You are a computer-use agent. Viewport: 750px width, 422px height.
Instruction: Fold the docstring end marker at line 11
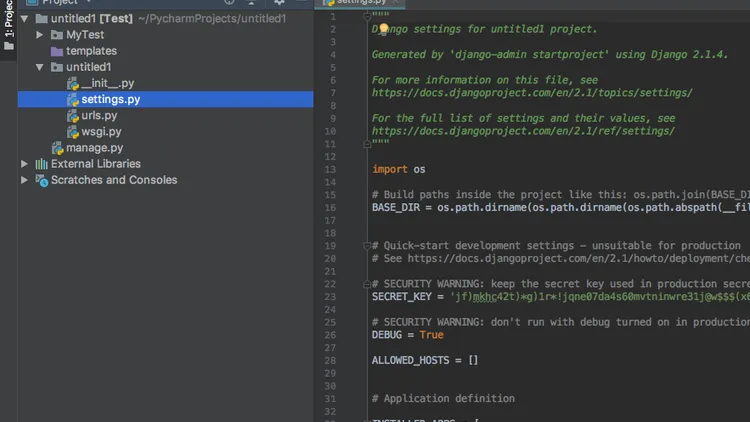(x=367, y=144)
